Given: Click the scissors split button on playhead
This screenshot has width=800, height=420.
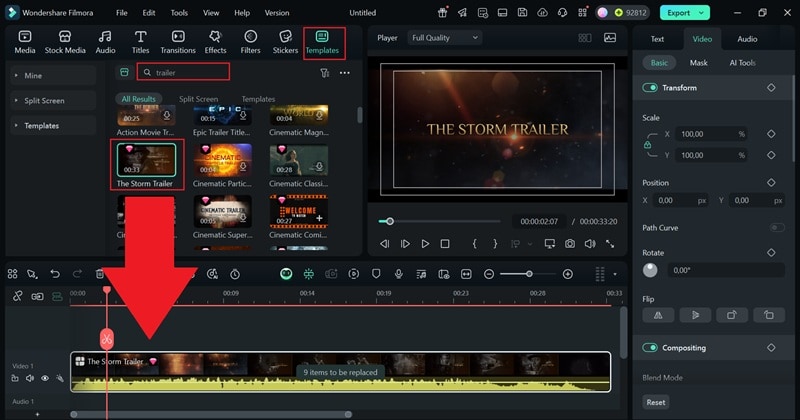Looking at the screenshot, I should (x=107, y=338).
